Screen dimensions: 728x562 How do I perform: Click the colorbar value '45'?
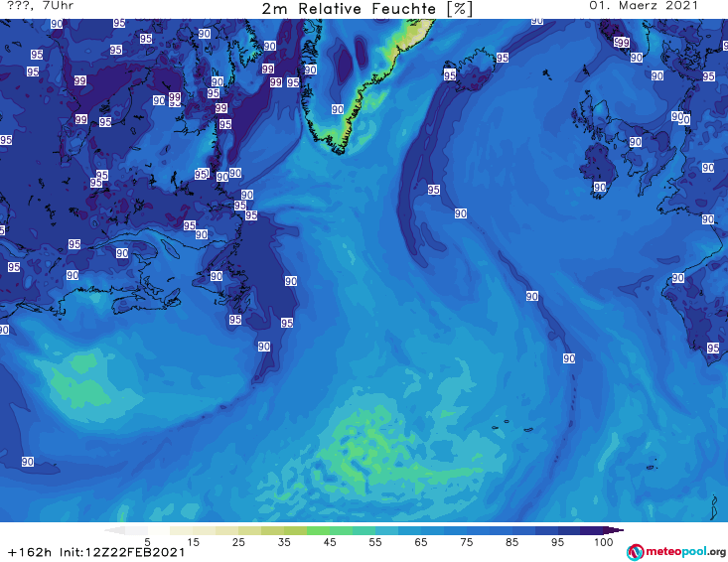(x=330, y=542)
